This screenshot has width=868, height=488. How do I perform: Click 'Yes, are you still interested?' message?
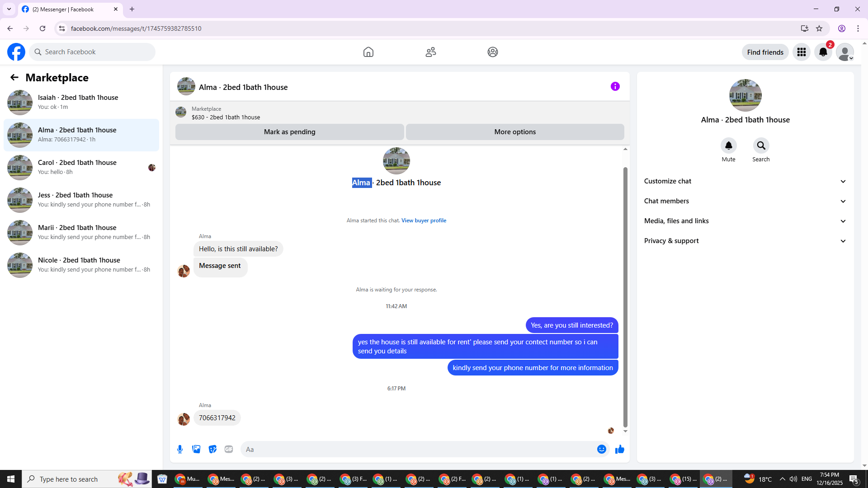[572, 325]
